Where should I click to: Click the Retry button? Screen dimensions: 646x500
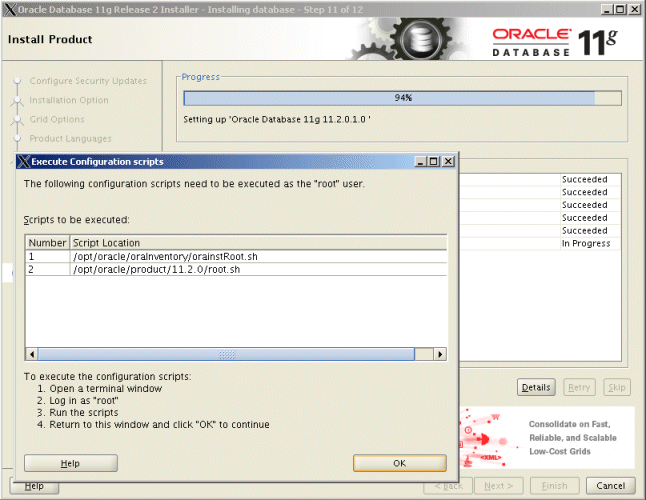[x=579, y=387]
